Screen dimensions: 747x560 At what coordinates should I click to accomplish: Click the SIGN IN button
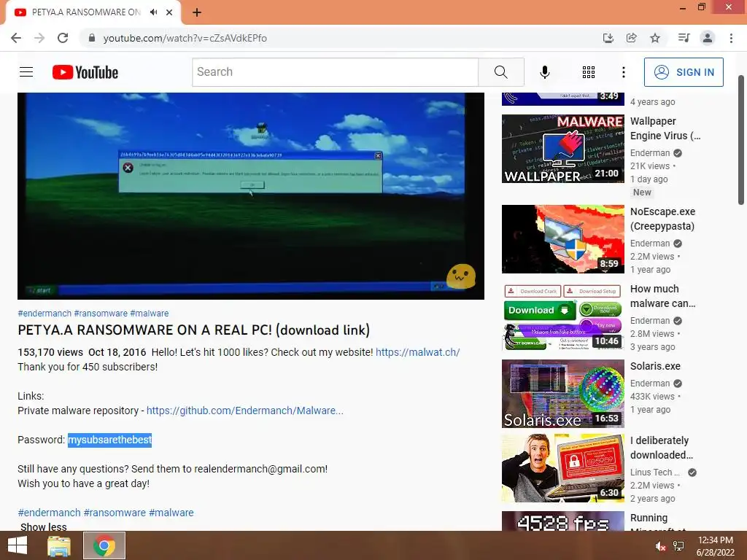tap(684, 72)
